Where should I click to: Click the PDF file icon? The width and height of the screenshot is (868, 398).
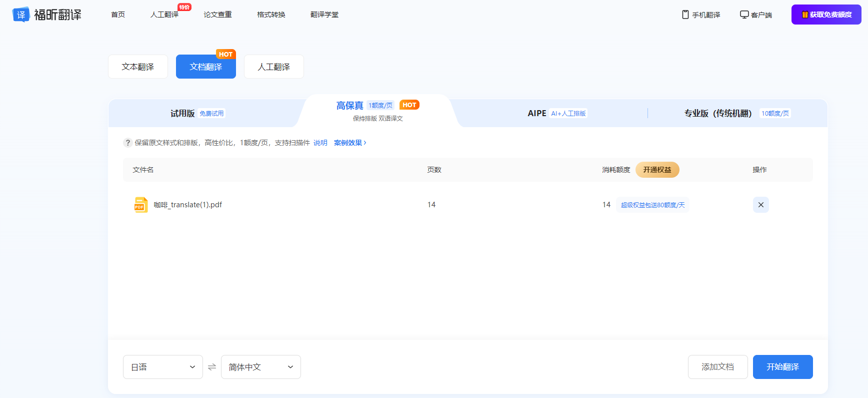click(141, 205)
